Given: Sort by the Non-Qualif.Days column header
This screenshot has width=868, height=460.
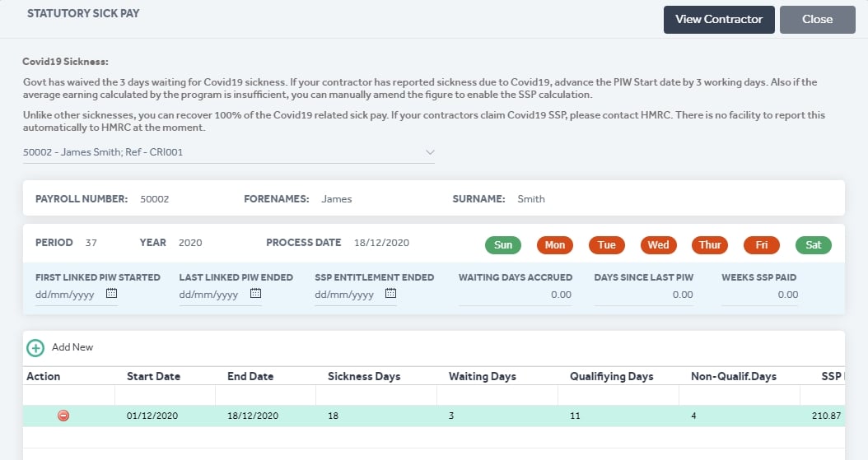Looking at the screenshot, I should (734, 377).
